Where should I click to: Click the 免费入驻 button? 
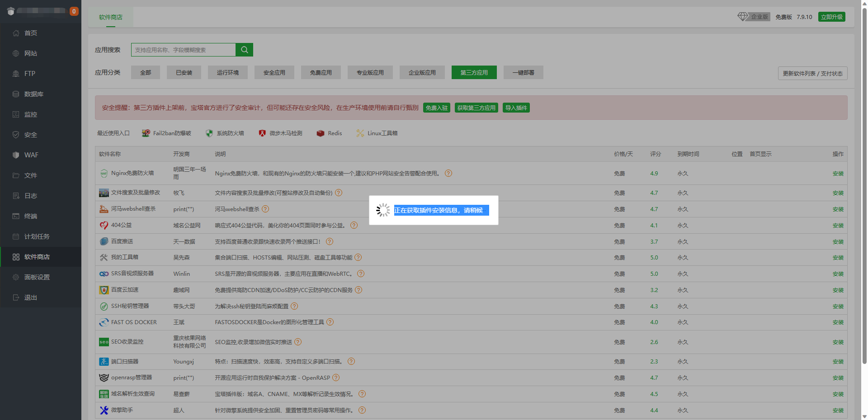point(437,108)
